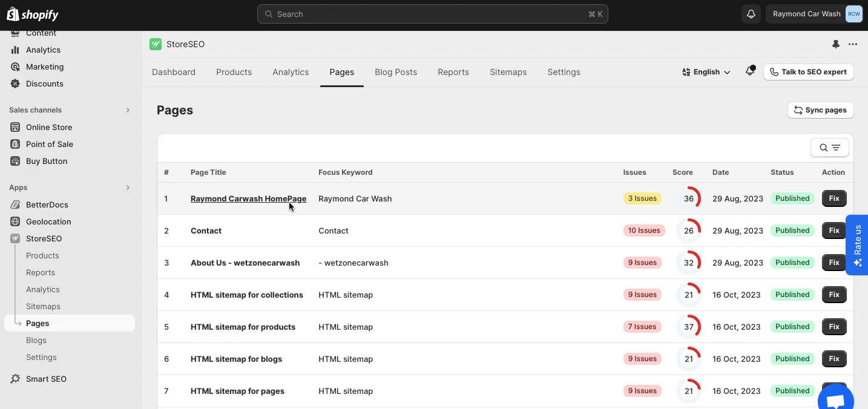The image size is (868, 409).
Task: Open search and filter icon button in table
Action: tap(830, 148)
